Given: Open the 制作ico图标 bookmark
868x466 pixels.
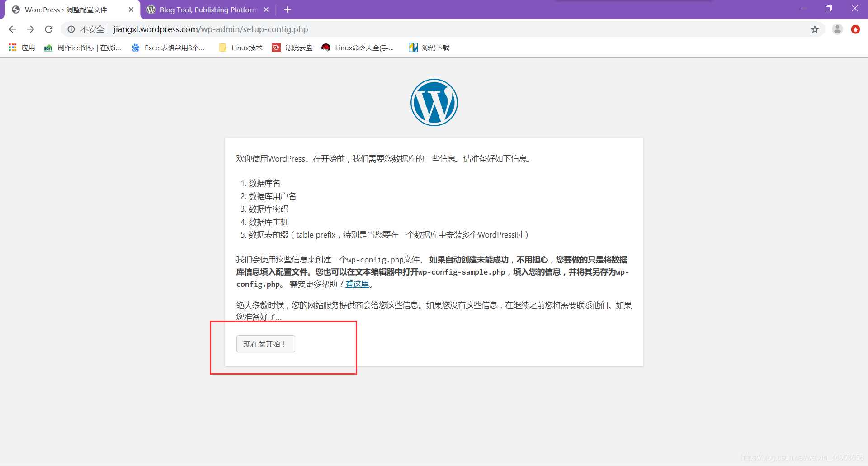Looking at the screenshot, I should point(83,48).
